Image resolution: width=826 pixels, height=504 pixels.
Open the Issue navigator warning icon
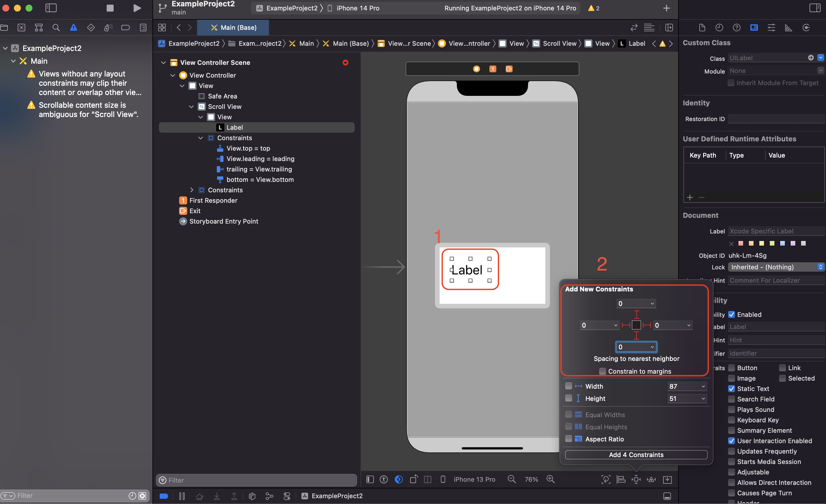(x=73, y=28)
